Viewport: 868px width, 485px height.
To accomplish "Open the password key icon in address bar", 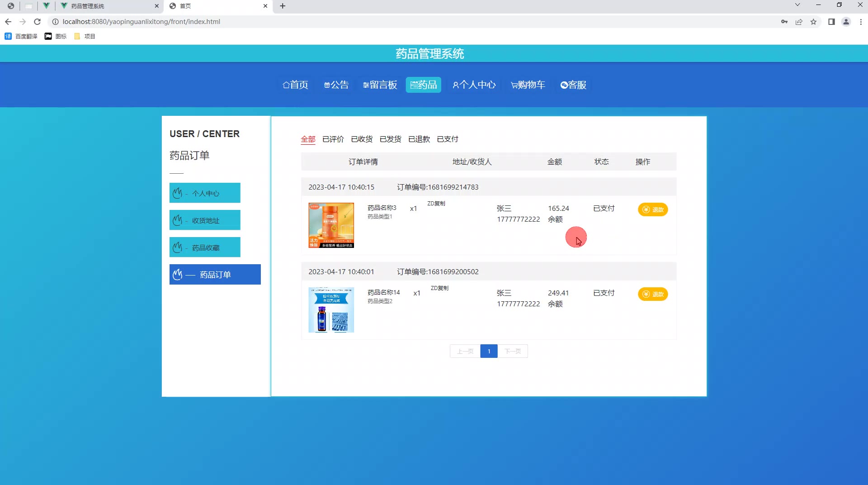I will pyautogui.click(x=784, y=22).
